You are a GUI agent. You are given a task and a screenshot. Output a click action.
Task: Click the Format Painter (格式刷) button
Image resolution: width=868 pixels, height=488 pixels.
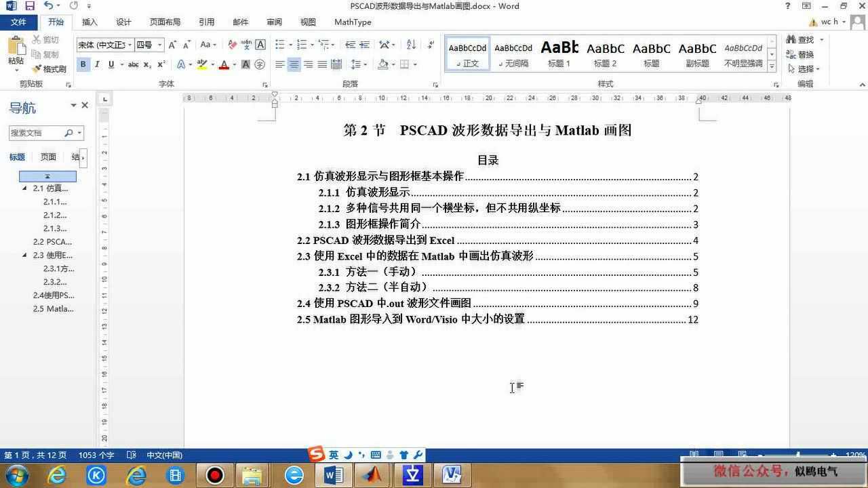tap(50, 69)
